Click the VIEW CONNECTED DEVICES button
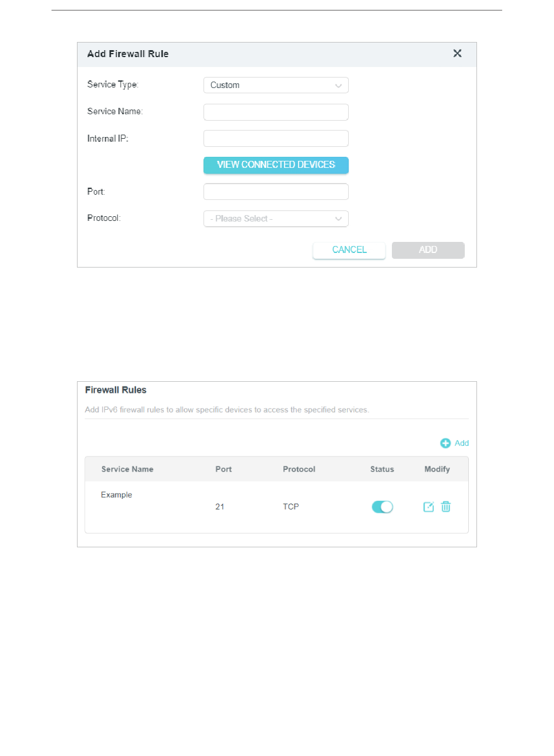This screenshot has width=554, height=756. point(276,165)
